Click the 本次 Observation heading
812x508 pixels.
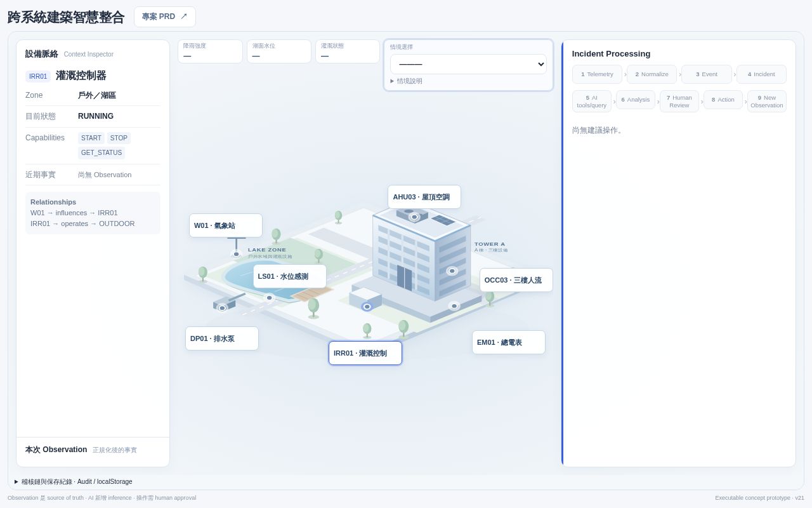pyautogui.click(x=56, y=450)
